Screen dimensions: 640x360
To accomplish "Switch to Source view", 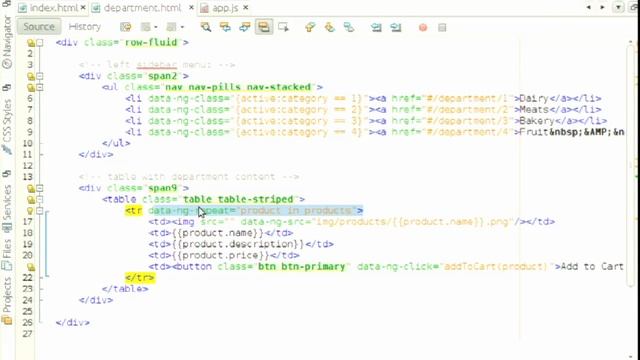I will pos(39,27).
